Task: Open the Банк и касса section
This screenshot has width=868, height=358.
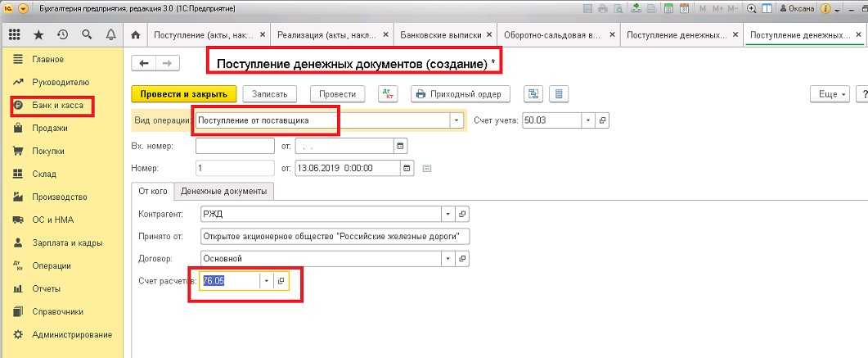Action: tap(57, 106)
